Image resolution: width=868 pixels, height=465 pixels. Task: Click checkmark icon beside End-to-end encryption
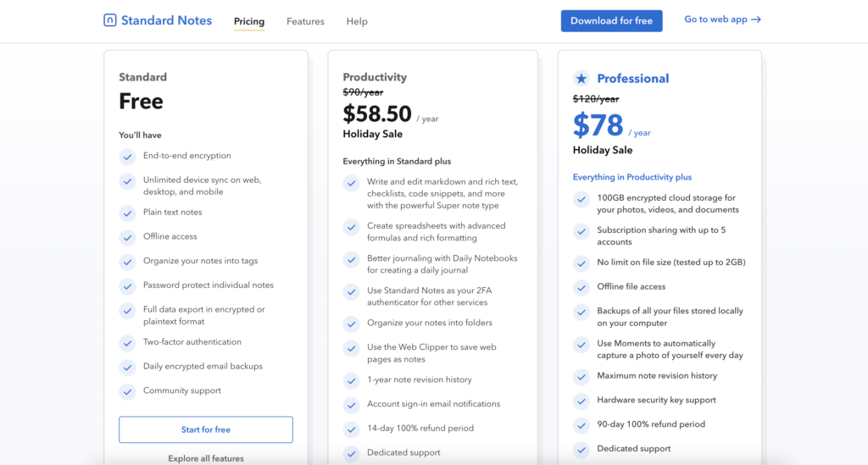coord(127,157)
